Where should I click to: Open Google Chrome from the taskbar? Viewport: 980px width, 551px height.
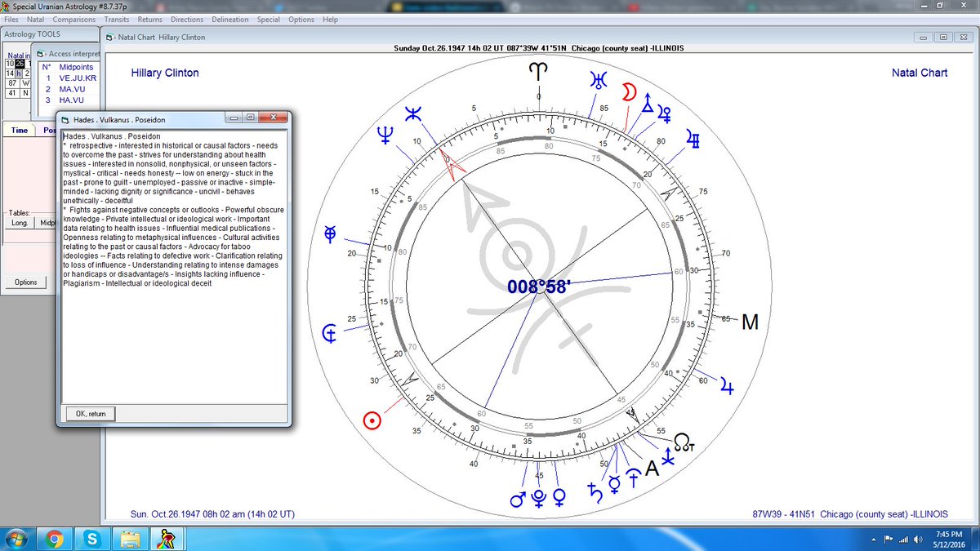[x=55, y=539]
